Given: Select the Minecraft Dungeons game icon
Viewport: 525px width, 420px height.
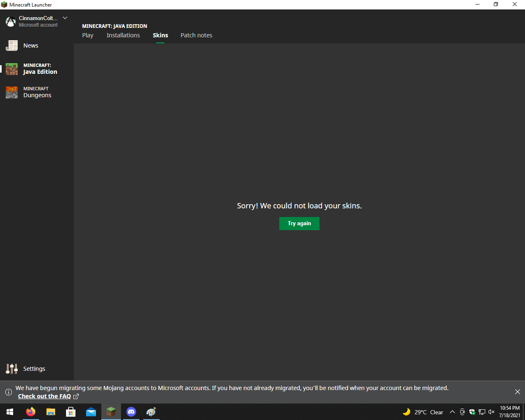Looking at the screenshot, I should 11,92.
